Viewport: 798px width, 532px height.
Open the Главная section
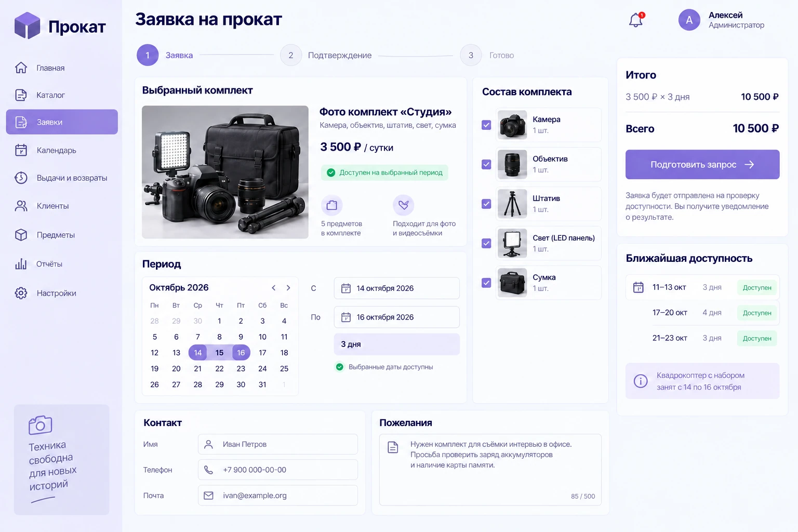62,68
